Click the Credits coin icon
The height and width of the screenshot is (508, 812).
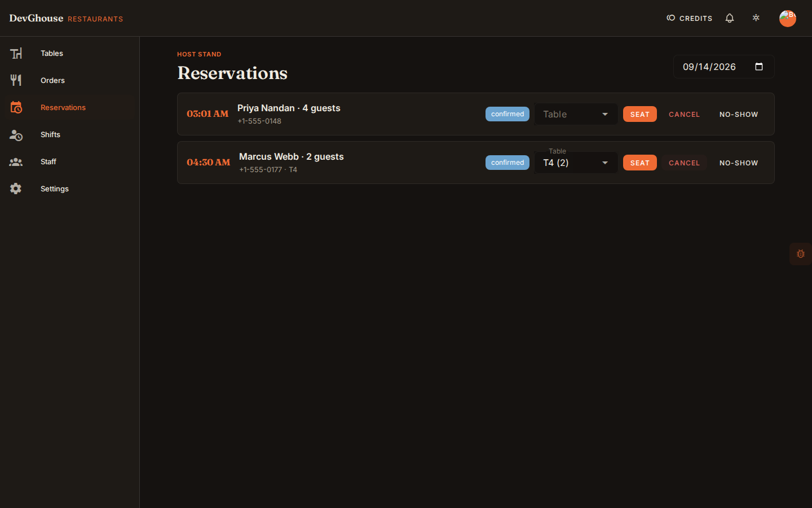(671, 18)
